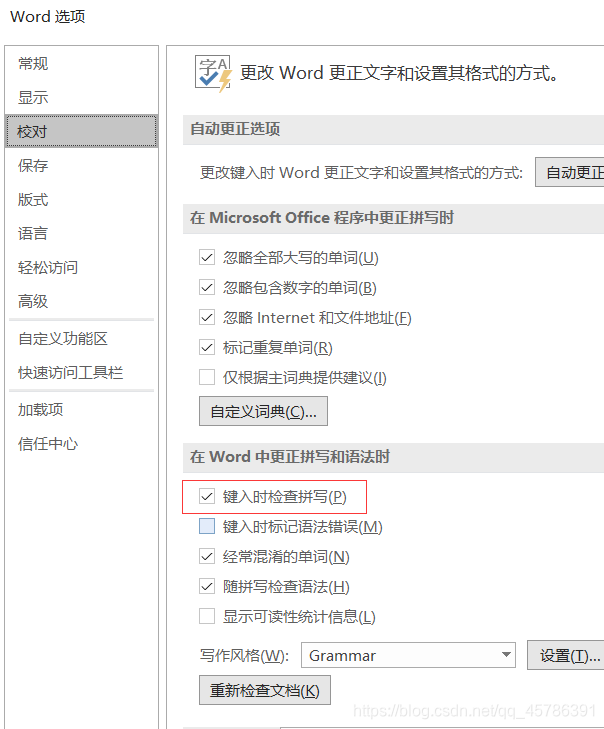Click the 自定义词典 button
The height and width of the screenshot is (729, 604).
[x=263, y=411]
